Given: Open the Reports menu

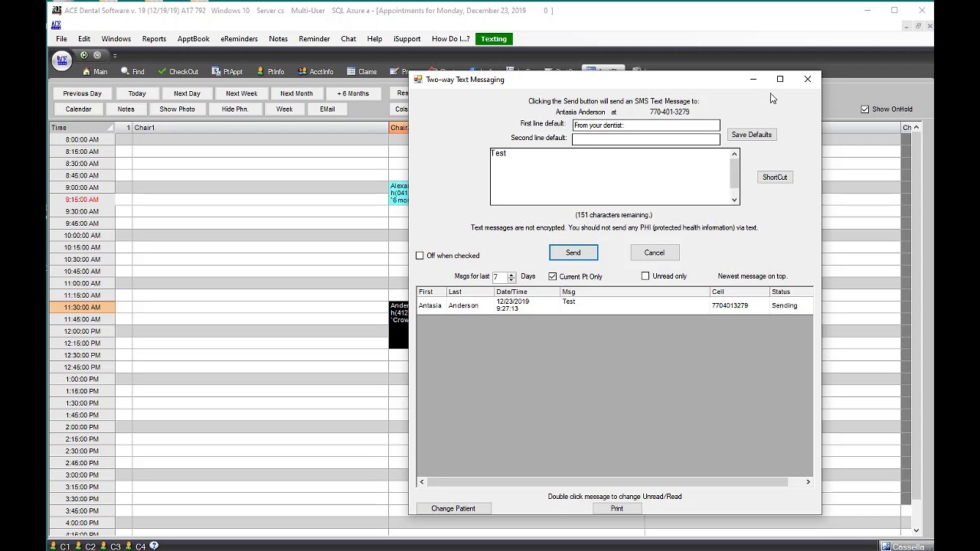Looking at the screenshot, I should click(154, 39).
